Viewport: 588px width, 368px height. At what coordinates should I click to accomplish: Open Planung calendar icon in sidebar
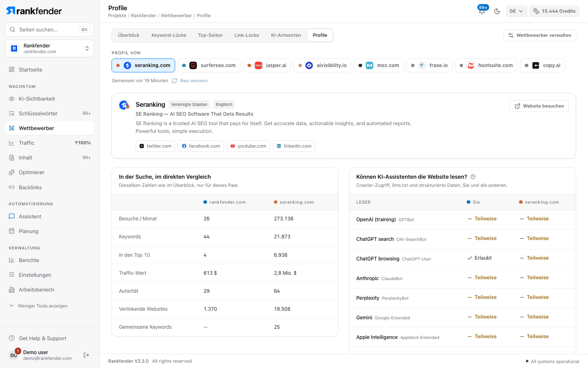coord(11,231)
